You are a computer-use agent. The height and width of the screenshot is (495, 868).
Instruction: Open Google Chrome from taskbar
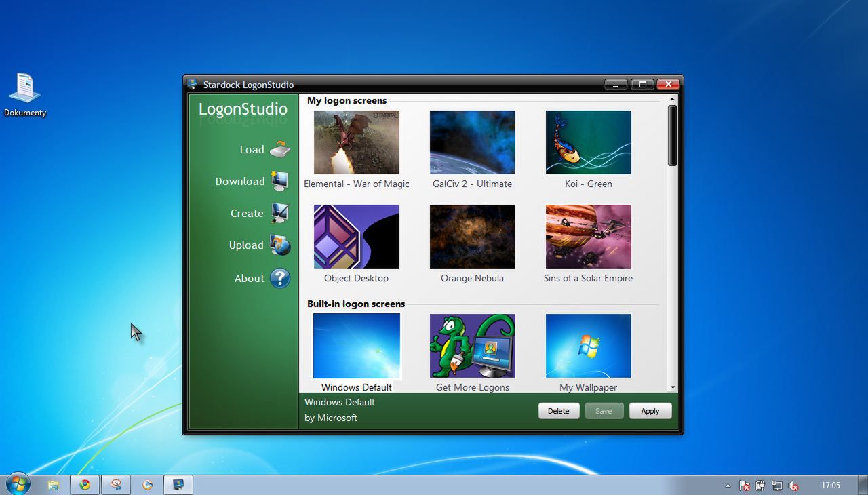[x=85, y=485]
